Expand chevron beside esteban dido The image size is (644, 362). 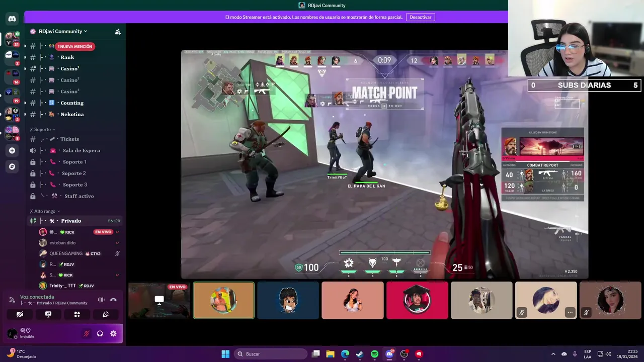pos(117,243)
